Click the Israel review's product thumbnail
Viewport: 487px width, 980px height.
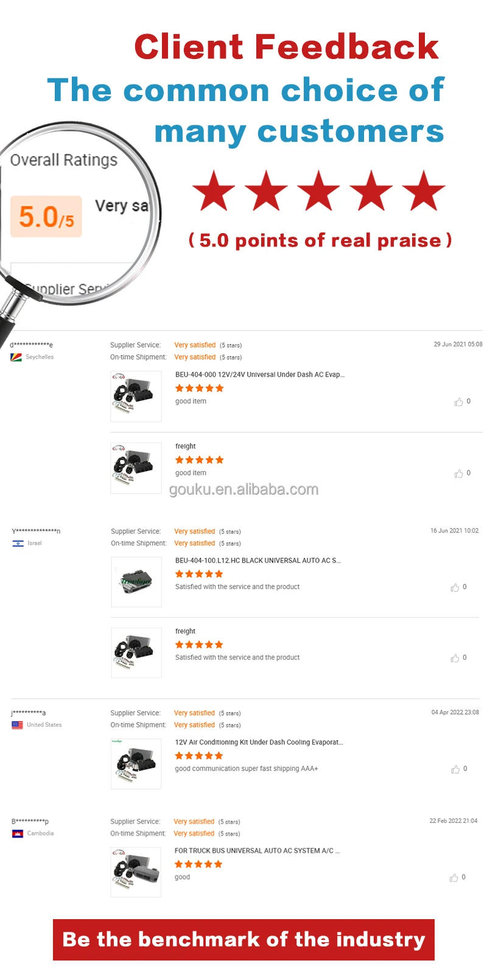(136, 581)
